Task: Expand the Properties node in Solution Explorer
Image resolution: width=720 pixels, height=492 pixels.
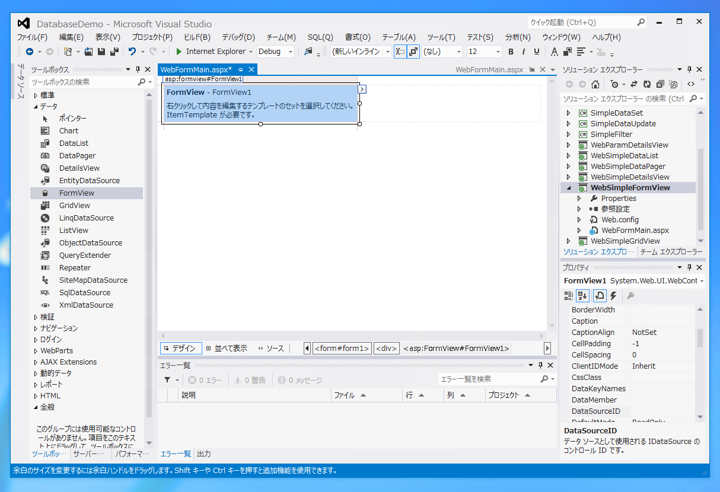Action: (x=579, y=198)
